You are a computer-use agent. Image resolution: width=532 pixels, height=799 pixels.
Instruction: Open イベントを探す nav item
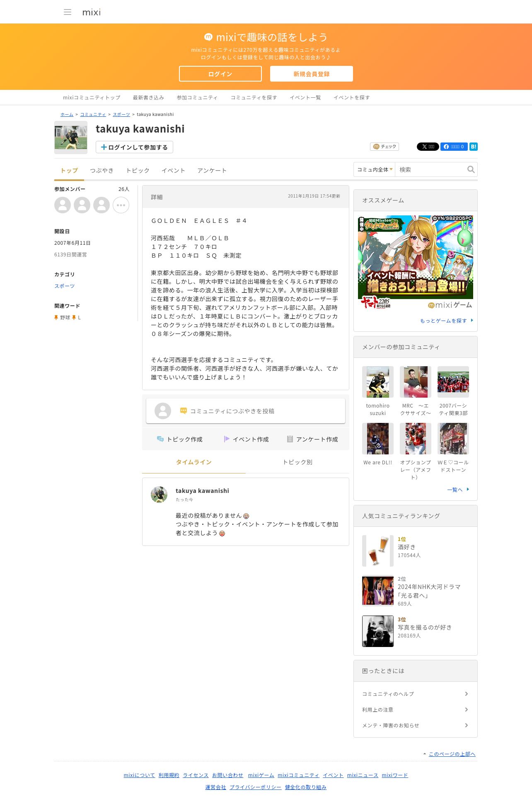(x=352, y=97)
